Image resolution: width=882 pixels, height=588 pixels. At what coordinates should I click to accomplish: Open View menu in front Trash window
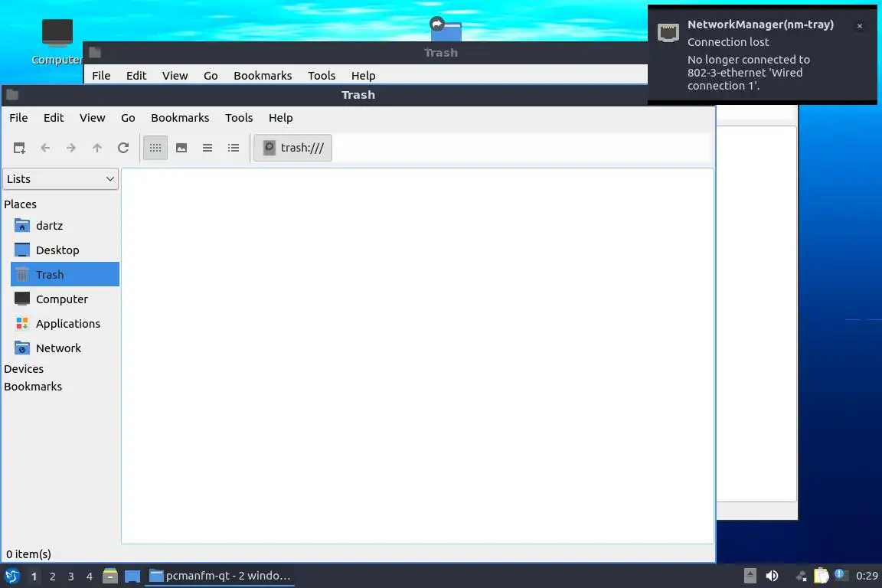[x=92, y=118]
